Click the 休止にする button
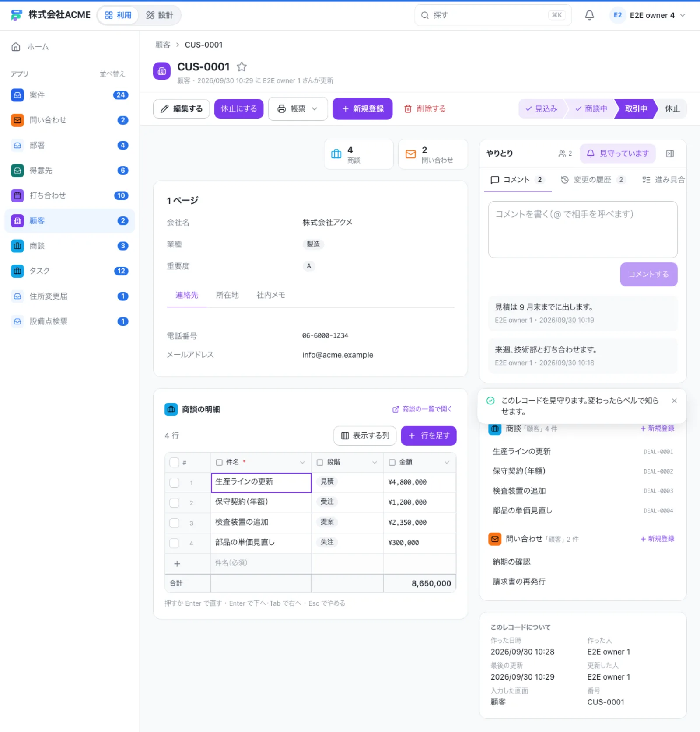The height and width of the screenshot is (732, 700). click(239, 109)
